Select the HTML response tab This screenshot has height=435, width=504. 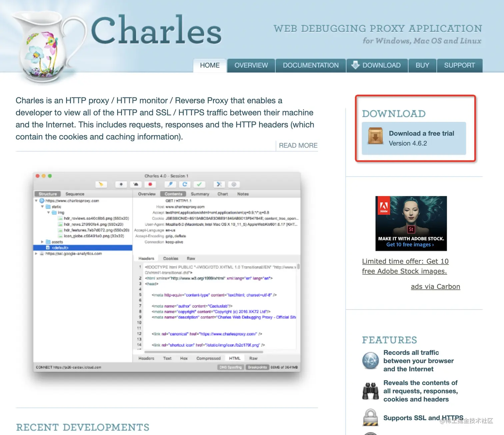pos(235,358)
